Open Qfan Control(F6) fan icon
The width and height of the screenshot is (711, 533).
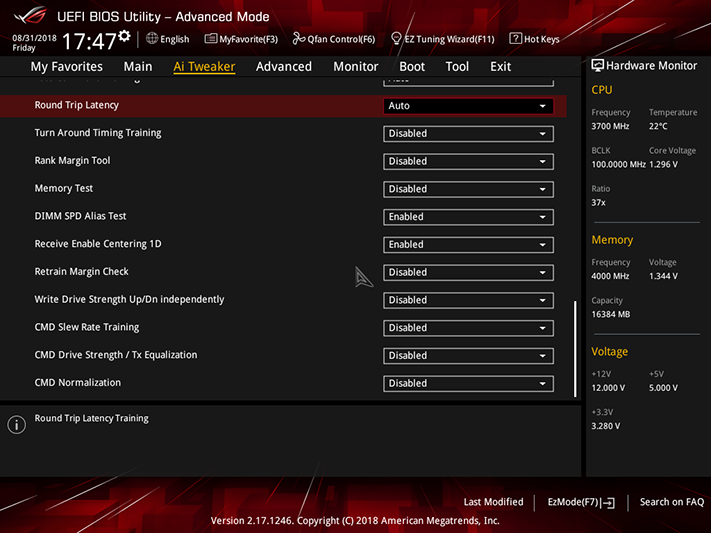tap(298, 39)
